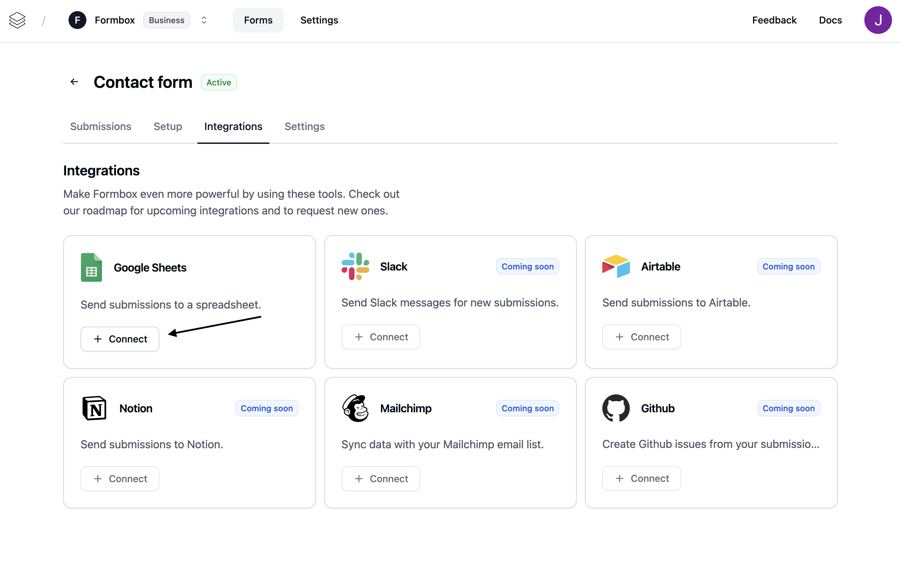The width and height of the screenshot is (901, 588).
Task: Expand the workspace switcher chevrons
Action: tap(204, 20)
